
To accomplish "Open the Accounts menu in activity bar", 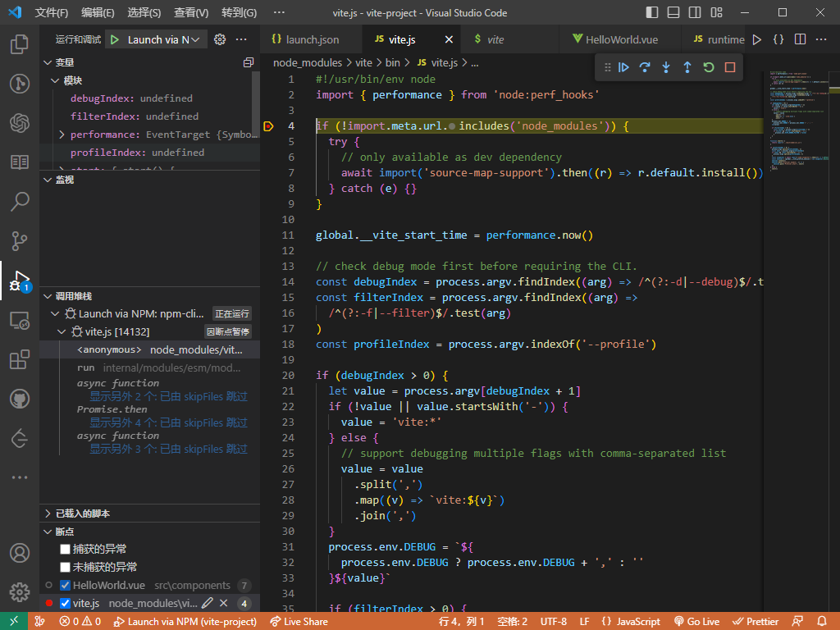I will tap(20, 553).
